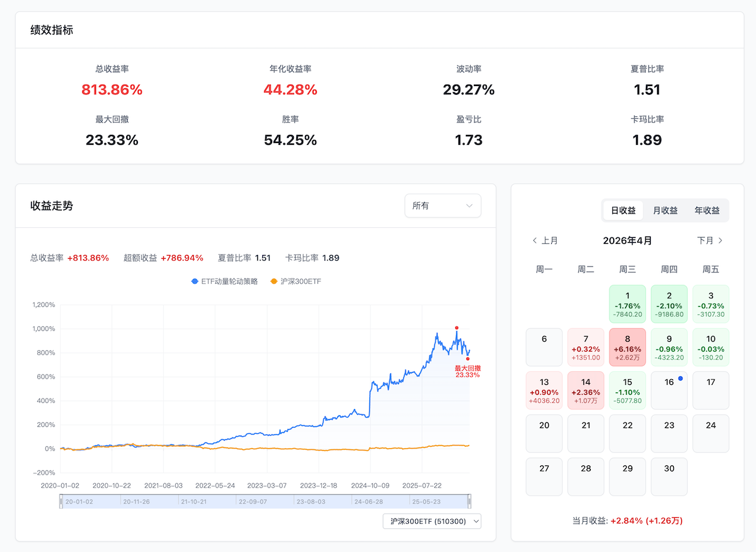Switch to the 日收益 tab

coord(623,210)
